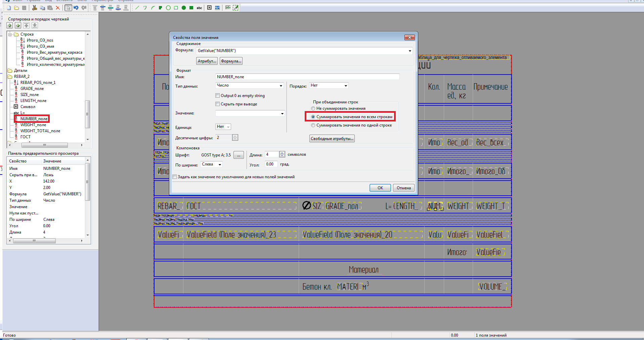644x340 pixels.
Task: Select the abc text tool
Action: coord(199,8)
